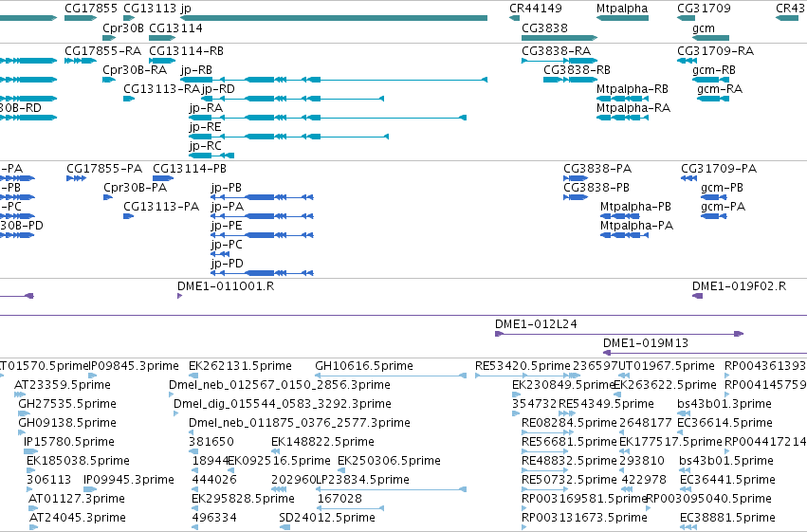Select the CG17855 gene feature
Viewport: 807px width, 532px height.
pyautogui.click(x=81, y=18)
